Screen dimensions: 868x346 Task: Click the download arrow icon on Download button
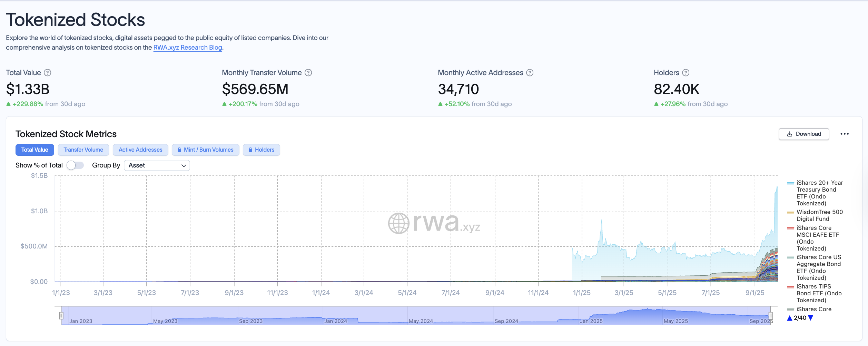pos(789,134)
